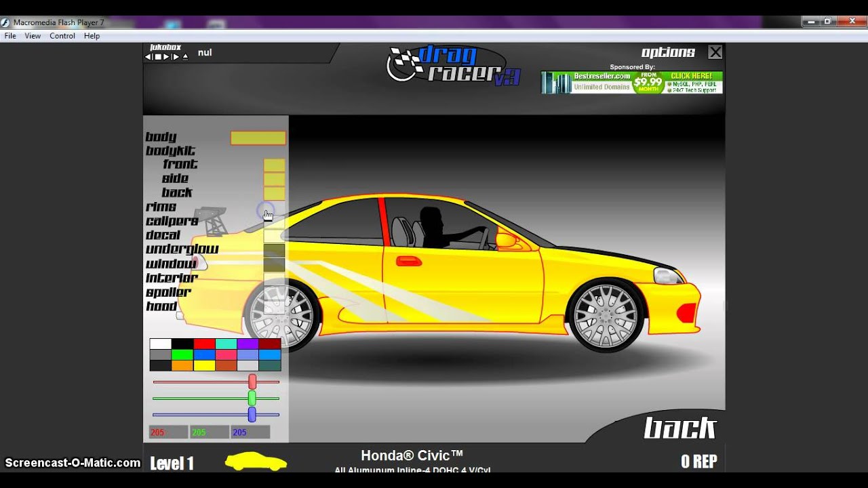This screenshot has height=488, width=868.
Task: Pick light gray from the bottom row
Action: coord(248,366)
